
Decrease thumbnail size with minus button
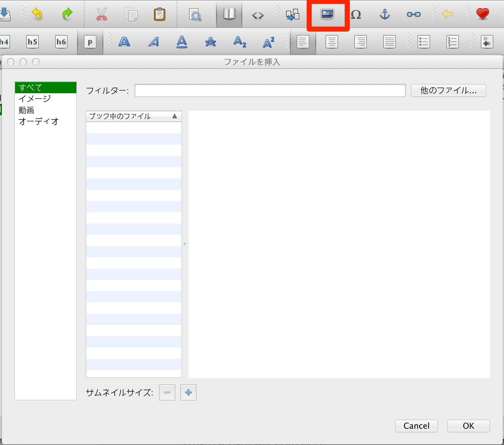pyautogui.click(x=167, y=392)
